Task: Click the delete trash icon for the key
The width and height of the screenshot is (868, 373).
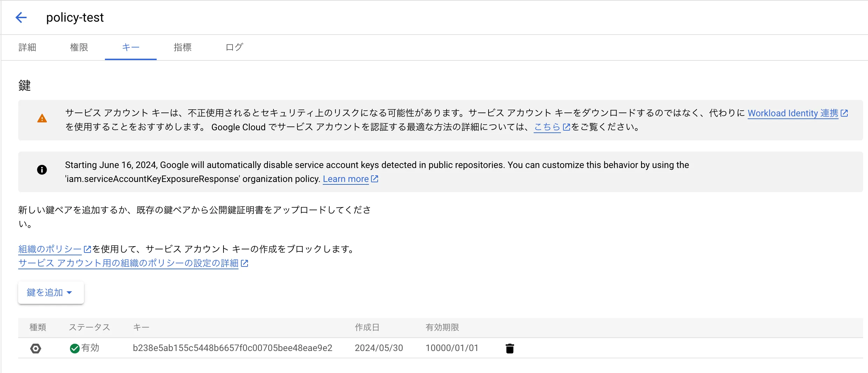Action: tap(510, 348)
